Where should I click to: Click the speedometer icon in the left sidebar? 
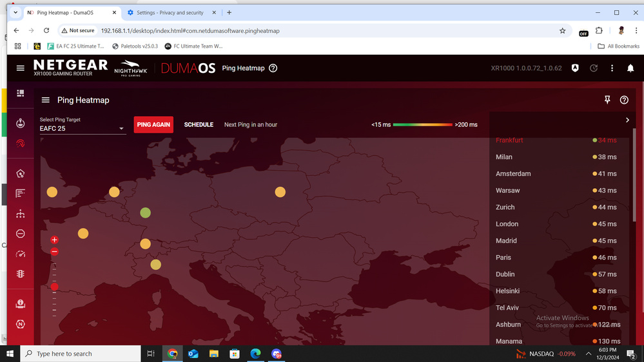click(x=21, y=254)
